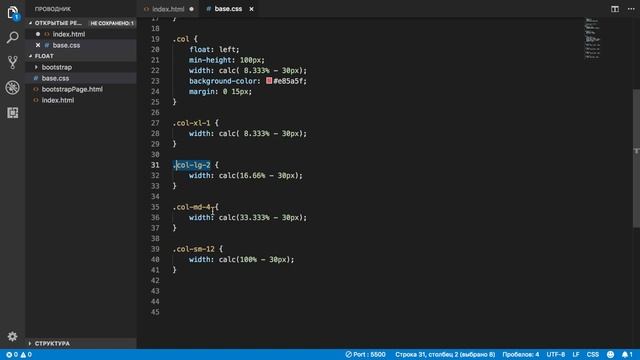
Task: Click line number 45 in the gutter
Action: pyautogui.click(x=155, y=313)
